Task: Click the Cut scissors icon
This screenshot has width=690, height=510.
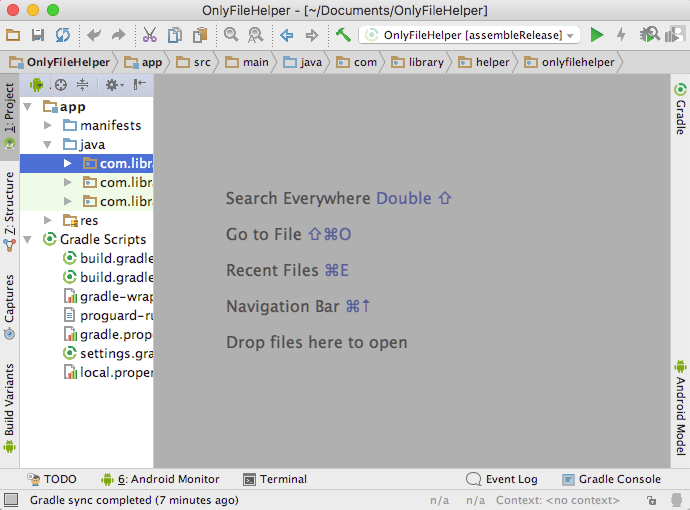Action: coord(150,35)
